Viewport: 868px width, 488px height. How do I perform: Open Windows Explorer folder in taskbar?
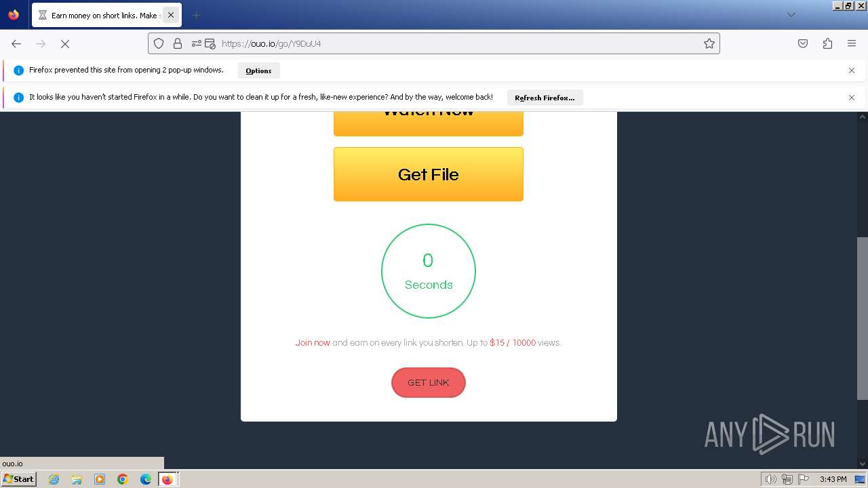point(77,479)
